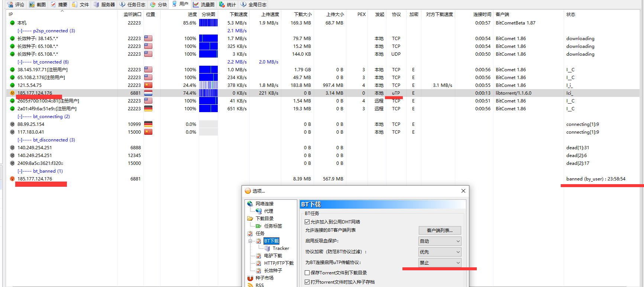
Task: Click the German flag on row 88.99.25.154
Action: (148, 124)
